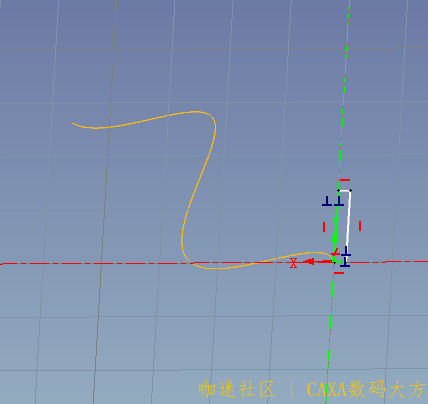
Task: Click the red arrowhead on X axis
Action: pyautogui.click(x=308, y=262)
